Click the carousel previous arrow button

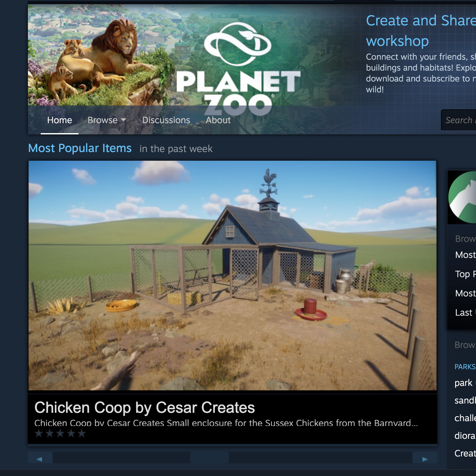click(40, 459)
